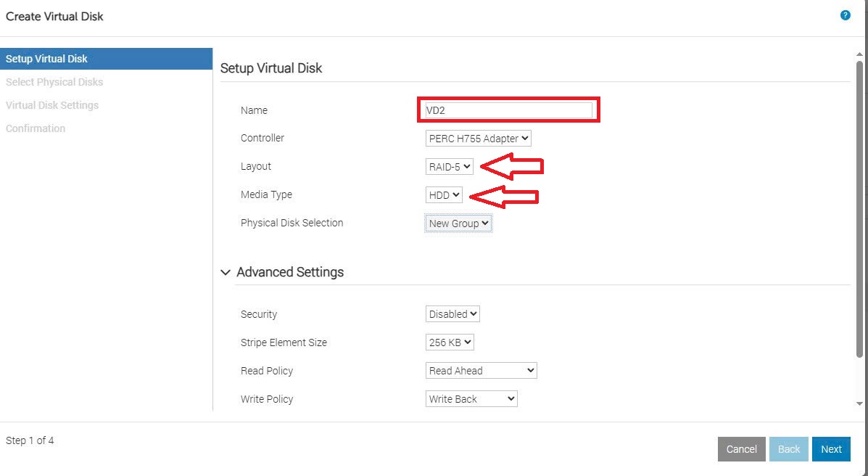The image size is (868, 476).
Task: Open the Physical Disk Selection dropdown
Action: click(458, 223)
